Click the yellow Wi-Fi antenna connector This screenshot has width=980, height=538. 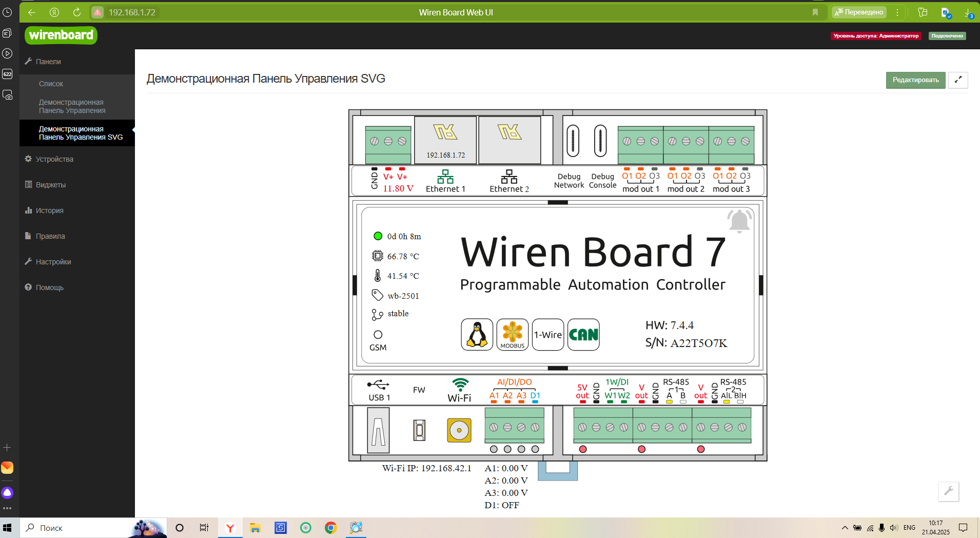point(459,430)
